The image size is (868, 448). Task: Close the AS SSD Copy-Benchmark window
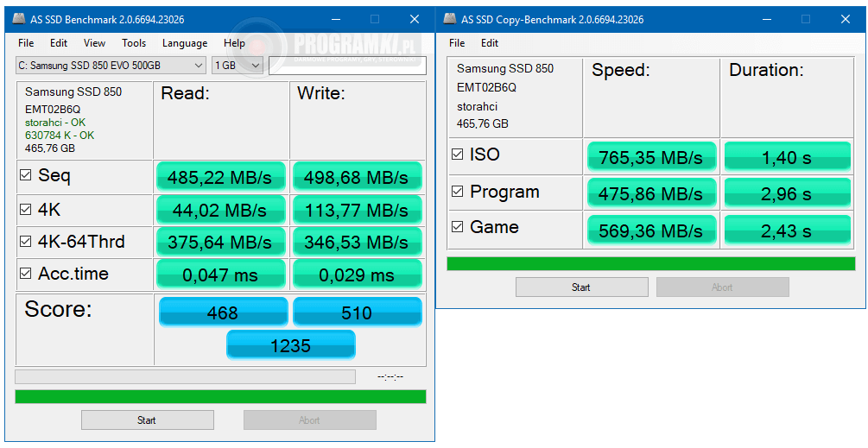click(x=846, y=19)
